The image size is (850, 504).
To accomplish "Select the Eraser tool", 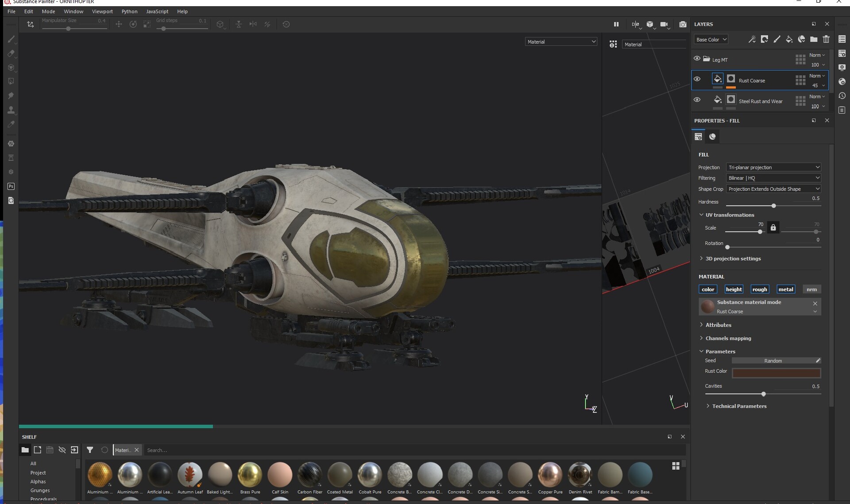I will tap(11, 54).
